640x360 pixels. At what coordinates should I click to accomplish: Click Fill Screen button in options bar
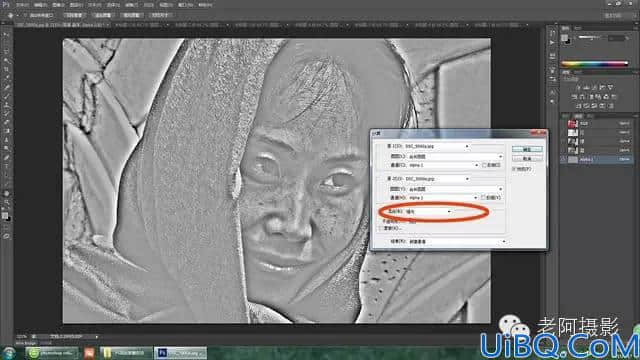click(131, 15)
